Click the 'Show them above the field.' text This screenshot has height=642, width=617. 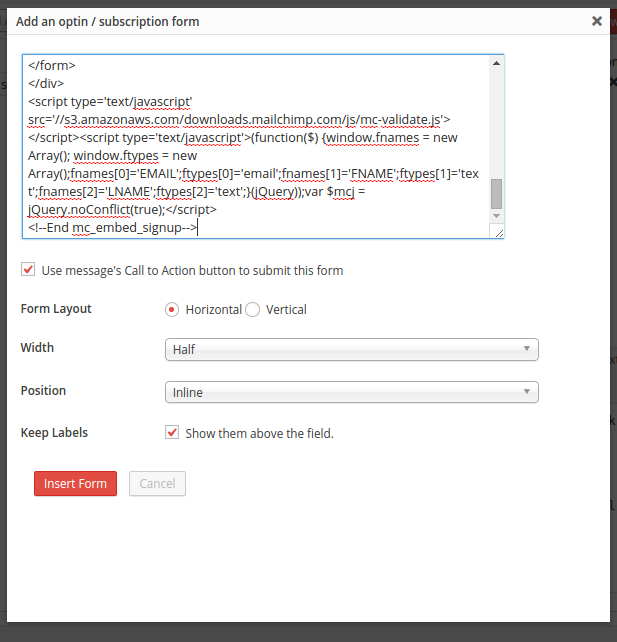coord(259,433)
